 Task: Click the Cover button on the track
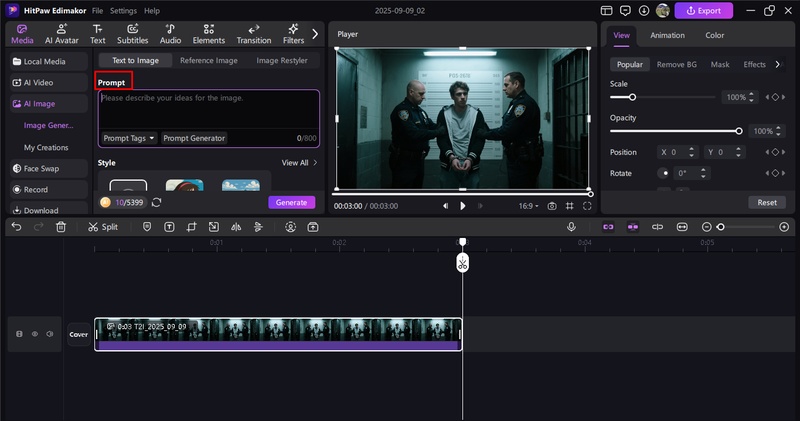(79, 334)
